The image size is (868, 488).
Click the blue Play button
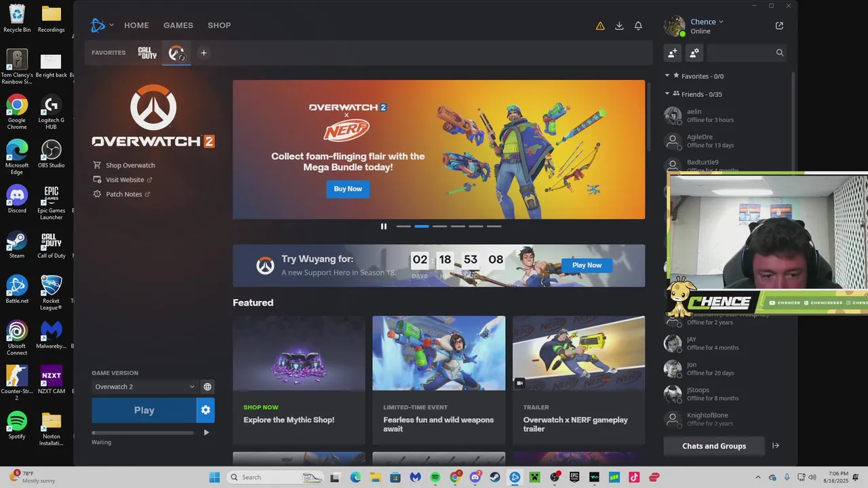tap(144, 410)
